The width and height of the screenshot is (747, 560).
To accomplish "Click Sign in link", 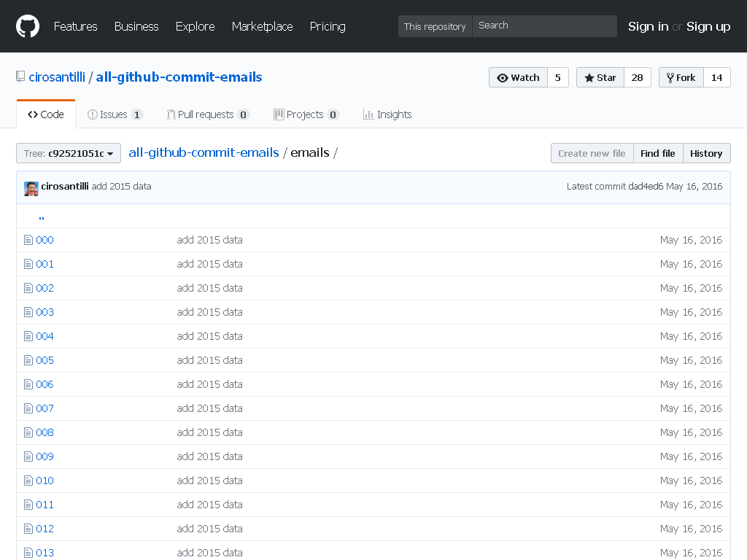I will click(x=648, y=26).
